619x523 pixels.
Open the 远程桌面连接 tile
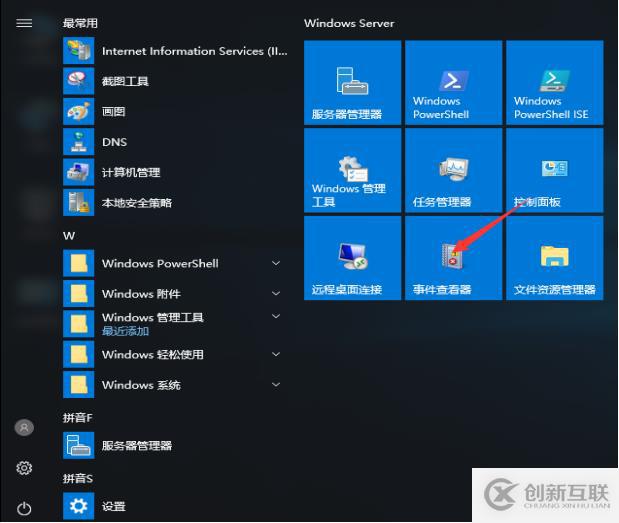pos(353,258)
